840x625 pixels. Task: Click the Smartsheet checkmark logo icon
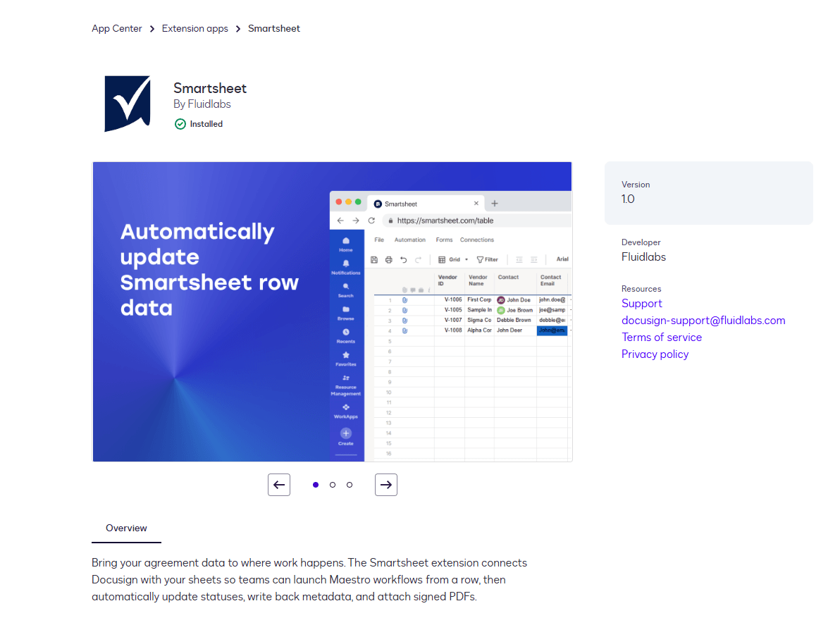(x=127, y=104)
